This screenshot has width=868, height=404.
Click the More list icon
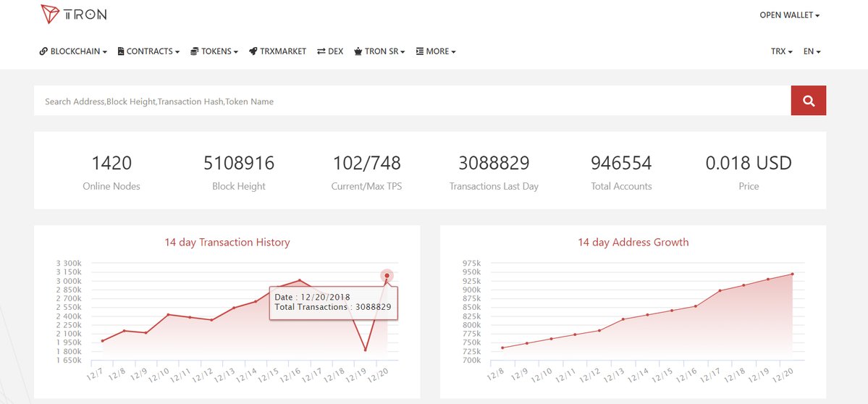pyautogui.click(x=420, y=51)
